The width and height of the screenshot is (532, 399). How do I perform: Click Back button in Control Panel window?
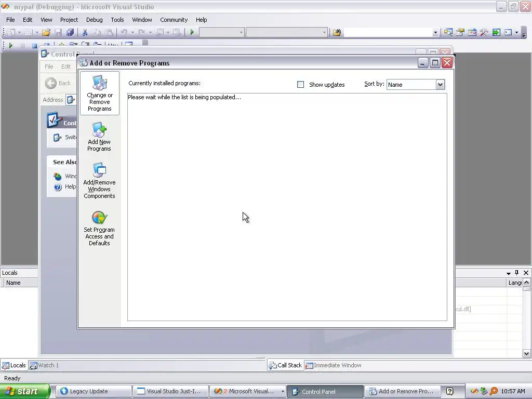58,83
